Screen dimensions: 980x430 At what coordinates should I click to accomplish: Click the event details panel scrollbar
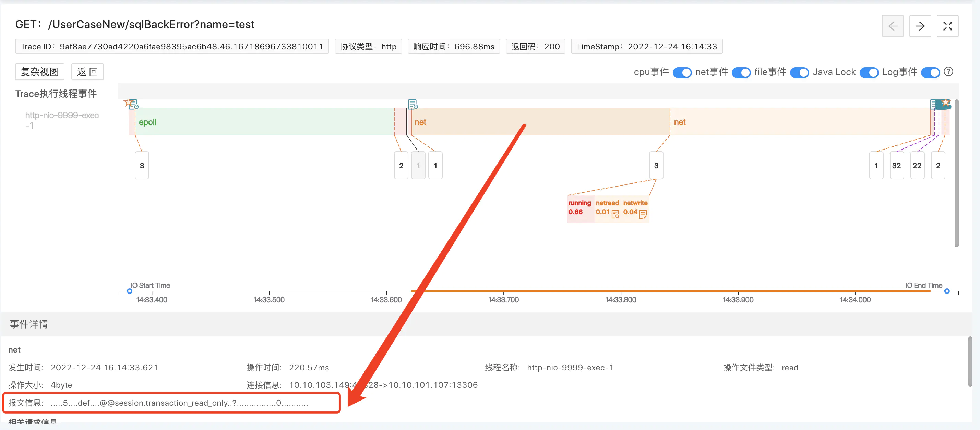point(970,361)
